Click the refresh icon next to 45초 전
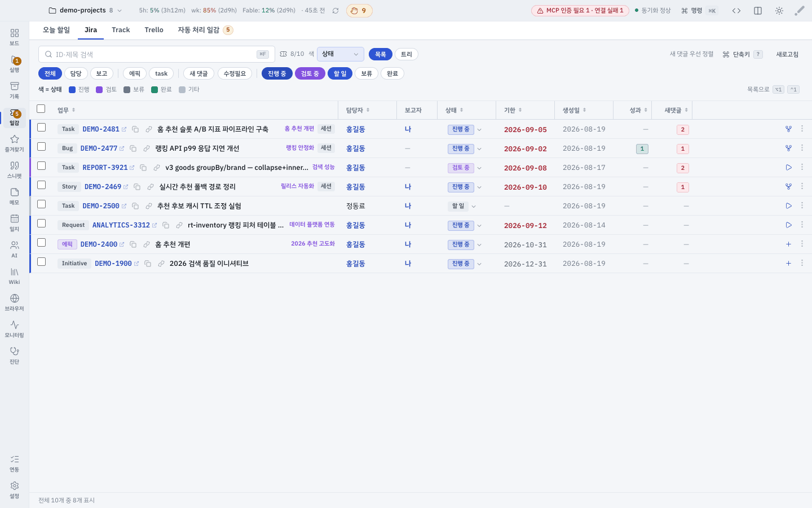Image resolution: width=812 pixels, height=508 pixels. (336, 11)
